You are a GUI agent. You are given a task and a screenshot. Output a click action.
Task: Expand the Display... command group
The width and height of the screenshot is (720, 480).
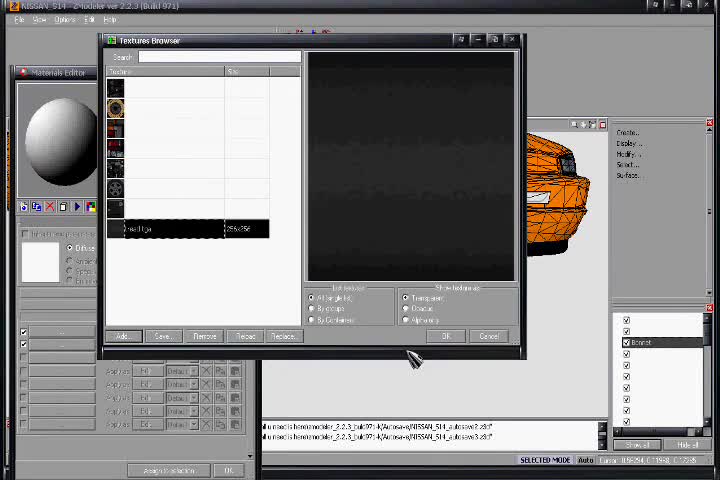629,143
